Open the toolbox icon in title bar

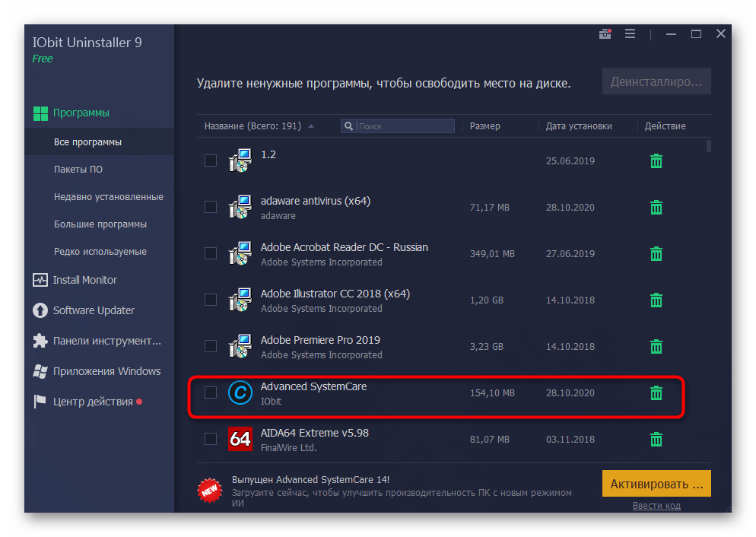point(605,34)
